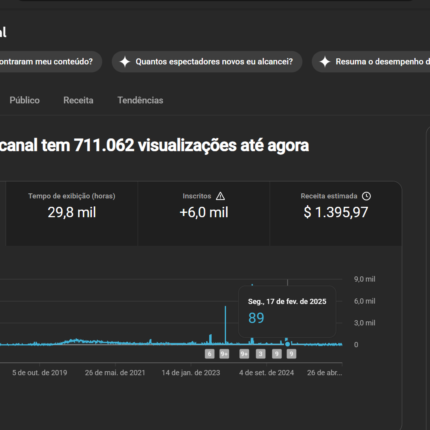Screen dimensions: 430x430
Task: Click the highlighted blue data point on the chart
Action: tap(287, 344)
